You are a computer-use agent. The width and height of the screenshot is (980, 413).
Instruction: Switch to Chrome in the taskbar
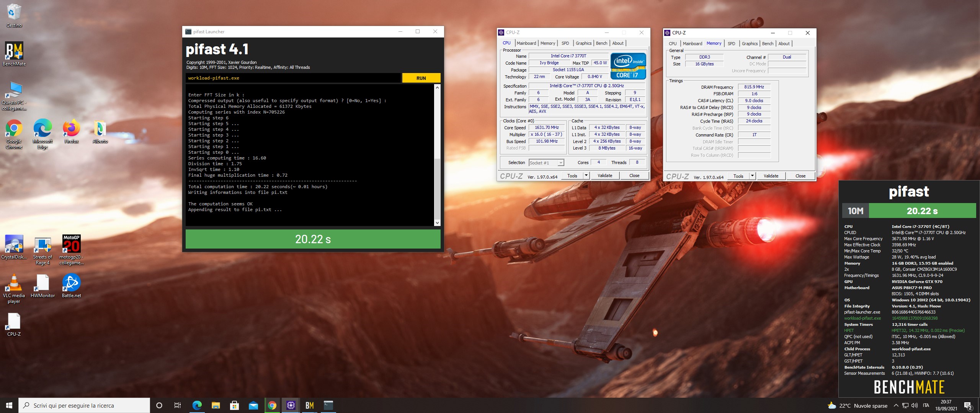[x=272, y=405]
